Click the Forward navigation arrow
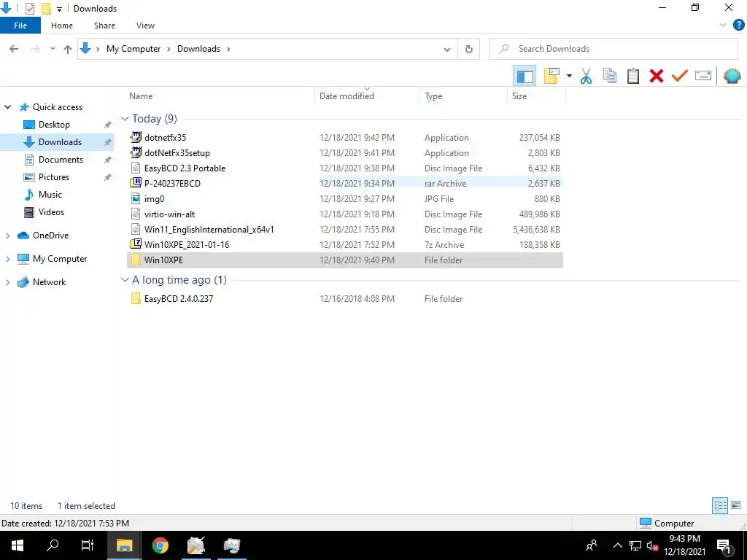The image size is (747, 560). pyautogui.click(x=35, y=49)
